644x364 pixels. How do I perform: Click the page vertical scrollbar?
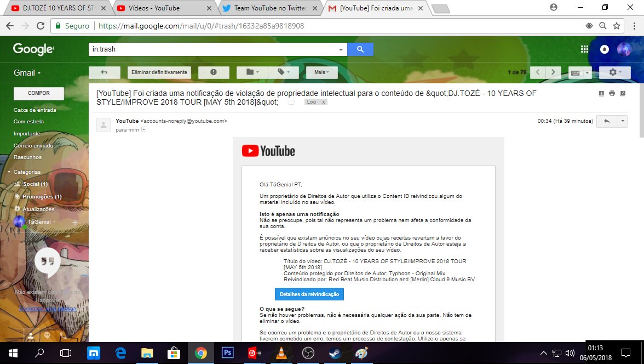tap(641, 111)
